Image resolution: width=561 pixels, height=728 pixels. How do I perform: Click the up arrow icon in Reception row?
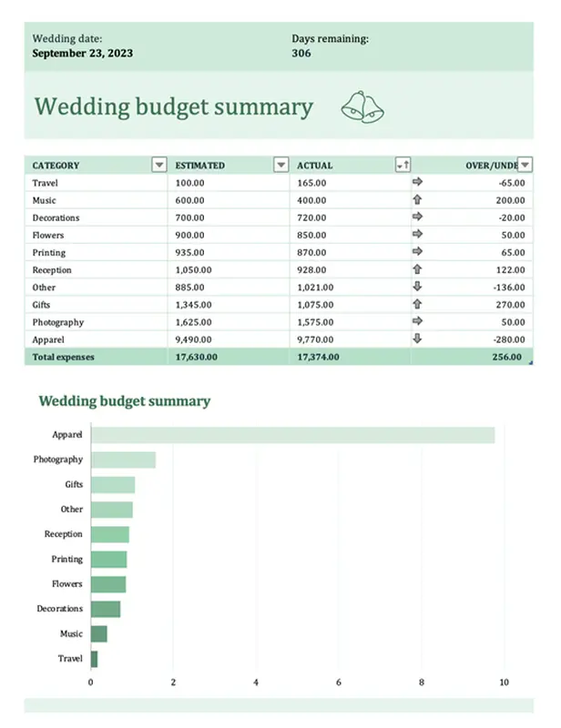click(418, 269)
